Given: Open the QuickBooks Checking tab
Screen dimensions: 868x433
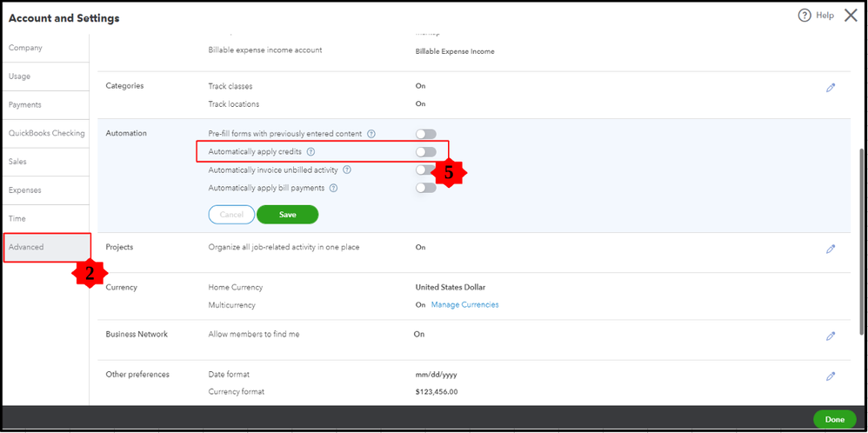Looking at the screenshot, I should pyautogui.click(x=46, y=133).
